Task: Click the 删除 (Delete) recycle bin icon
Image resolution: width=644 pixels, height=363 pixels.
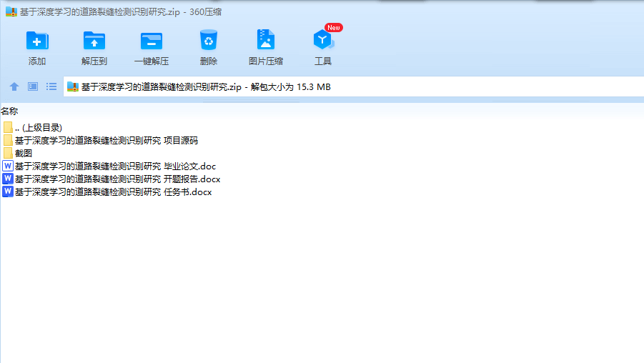Action: [208, 40]
